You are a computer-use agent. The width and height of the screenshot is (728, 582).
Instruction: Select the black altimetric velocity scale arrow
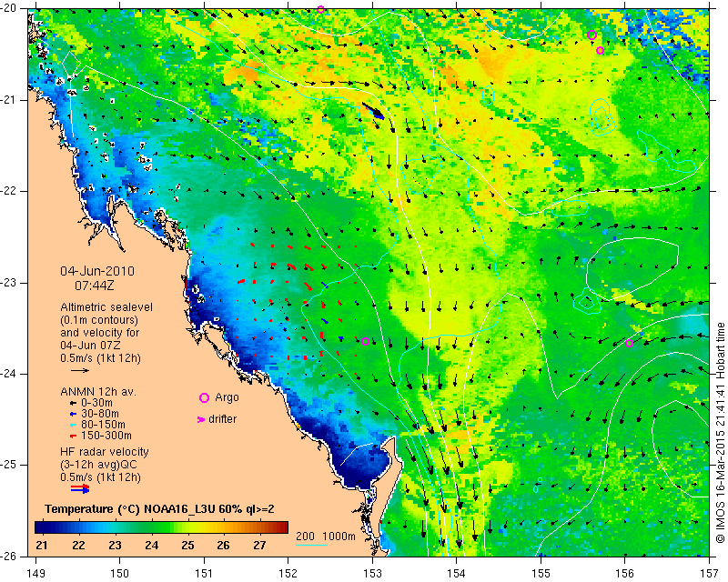[x=80, y=370]
